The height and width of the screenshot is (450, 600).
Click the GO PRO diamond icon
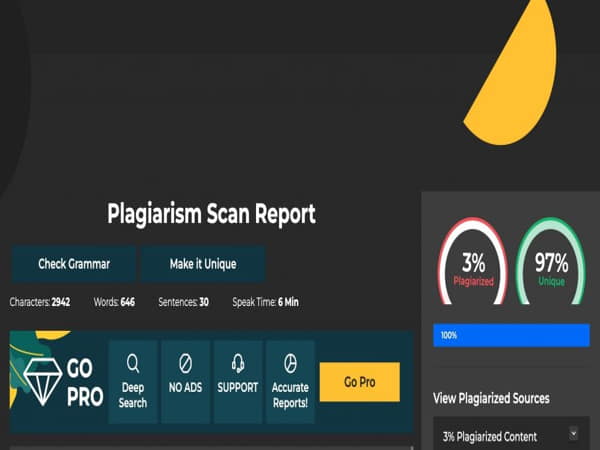(x=42, y=381)
